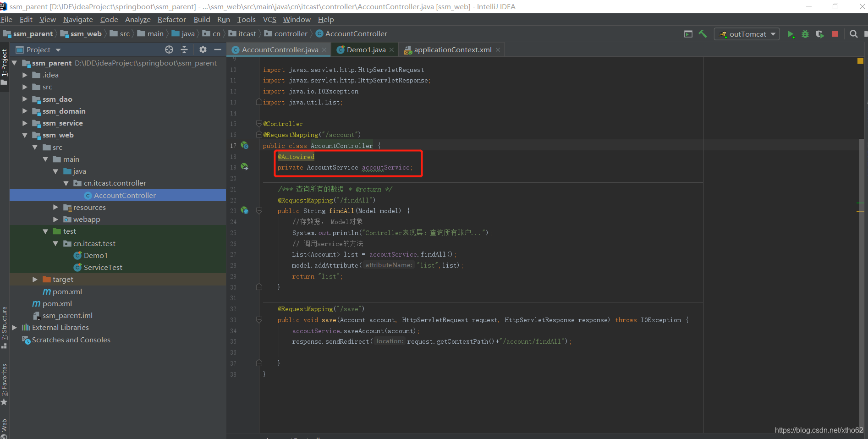Viewport: 868px width, 439px height.
Task: Click gutter icon on line 17
Action: pyautogui.click(x=245, y=145)
